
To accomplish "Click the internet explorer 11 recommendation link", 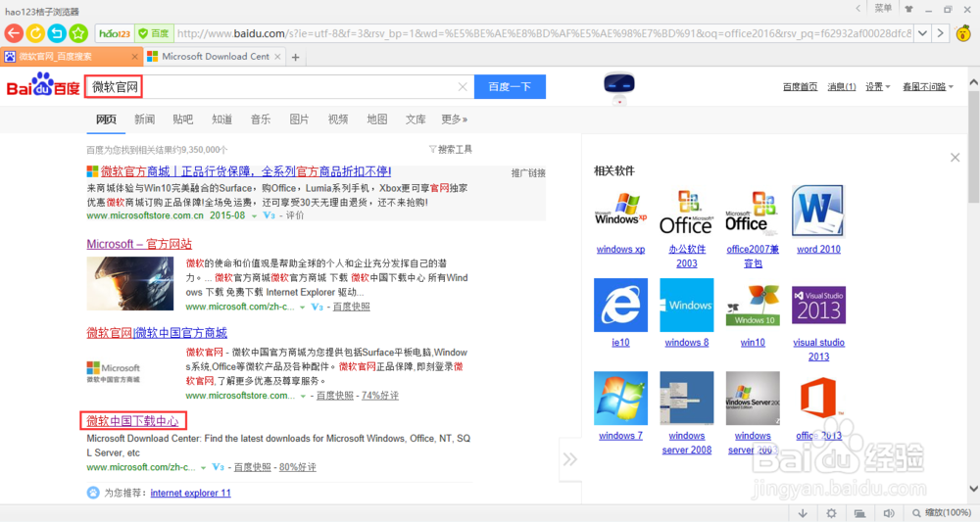I will (191, 493).
